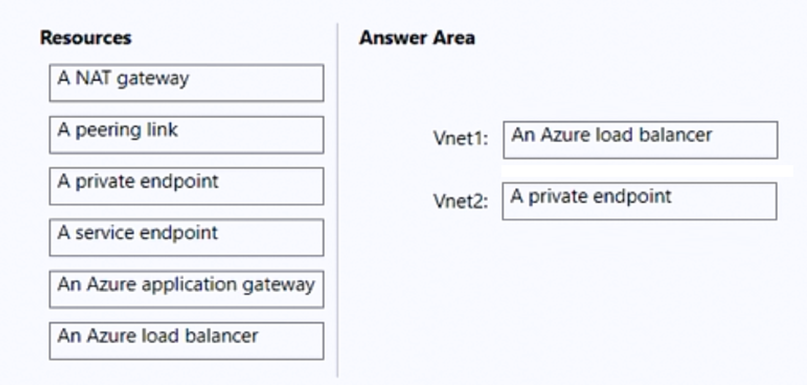Select the peering link resource box
807x385 pixels.
186,135
